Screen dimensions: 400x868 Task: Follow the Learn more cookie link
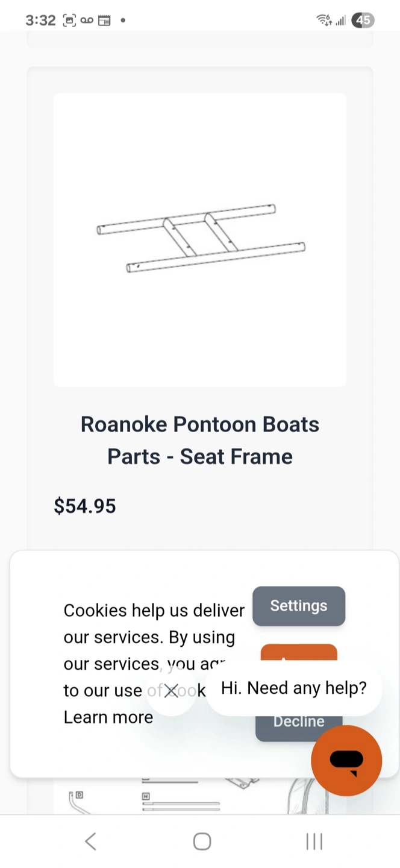pyautogui.click(x=108, y=717)
